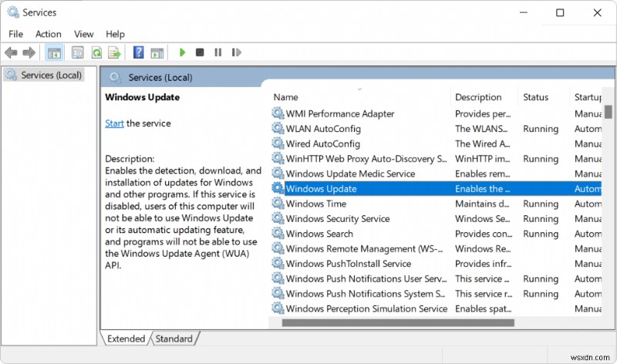This screenshot has width=617, height=364.
Task: Click the Running status of WLAN AutoConfig
Action: [x=541, y=129]
